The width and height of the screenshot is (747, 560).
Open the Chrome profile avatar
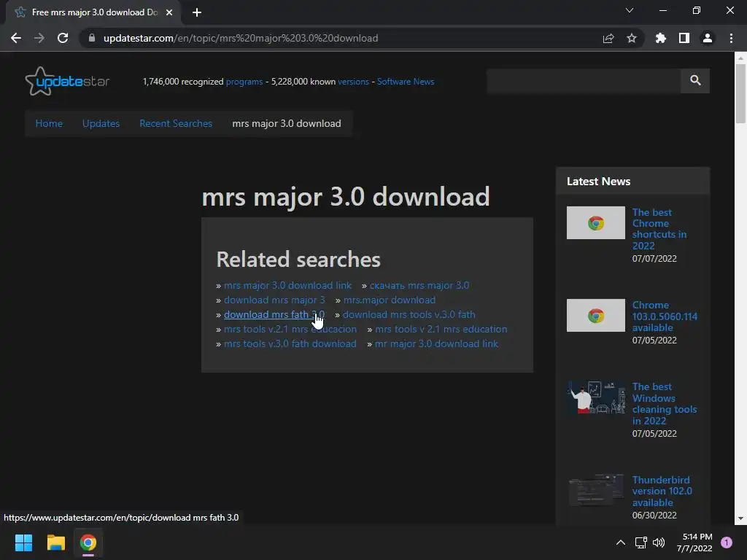point(708,38)
